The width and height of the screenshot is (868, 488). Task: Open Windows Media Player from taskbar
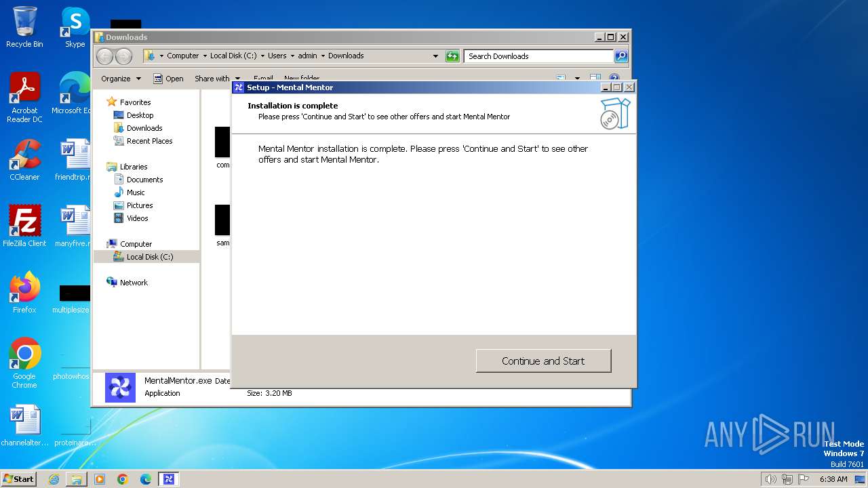[100, 479]
